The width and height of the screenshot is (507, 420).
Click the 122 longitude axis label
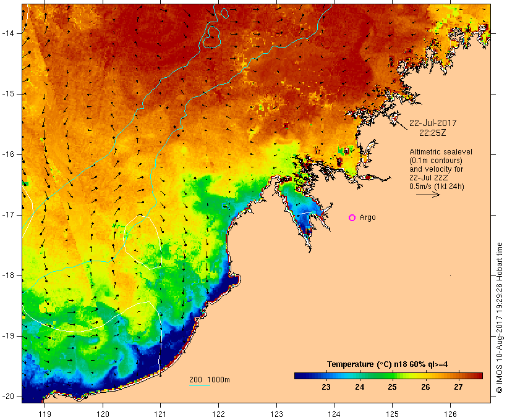[219, 414]
